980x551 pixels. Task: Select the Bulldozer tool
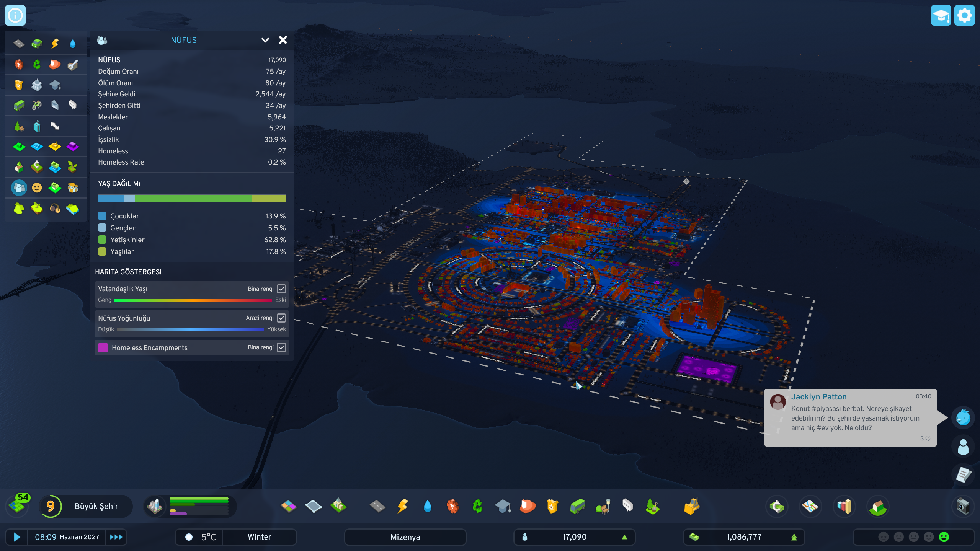691,506
